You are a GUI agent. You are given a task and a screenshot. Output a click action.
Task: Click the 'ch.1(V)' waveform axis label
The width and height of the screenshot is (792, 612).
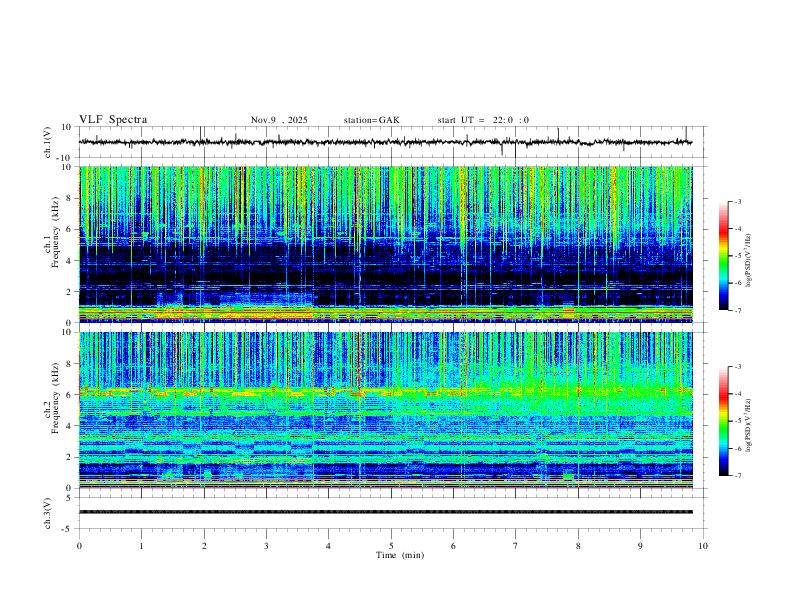[48, 142]
